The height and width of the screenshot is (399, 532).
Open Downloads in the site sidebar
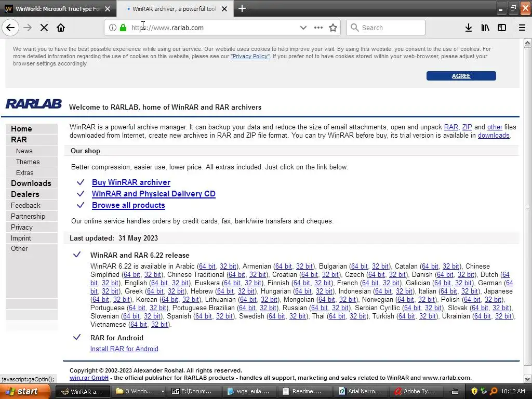coord(31,183)
